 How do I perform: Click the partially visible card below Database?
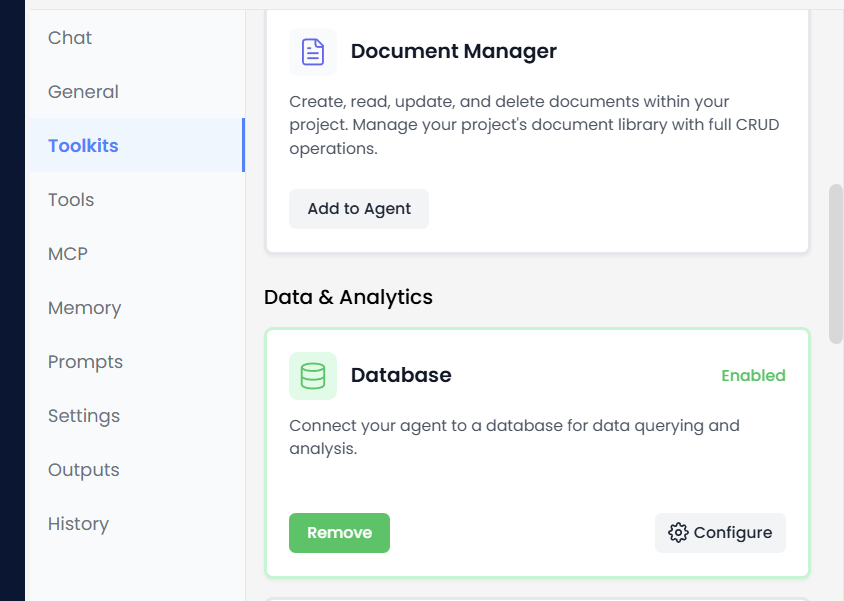537,595
